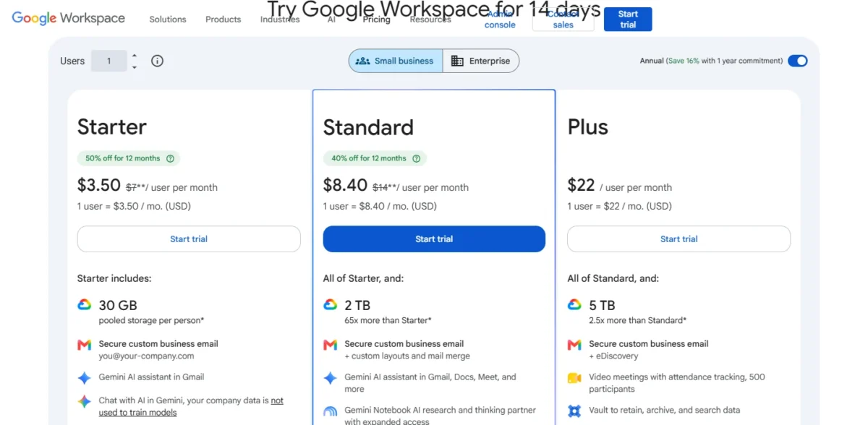Click the Plus plan heading
This screenshot has height=425, width=868.
[x=588, y=127]
